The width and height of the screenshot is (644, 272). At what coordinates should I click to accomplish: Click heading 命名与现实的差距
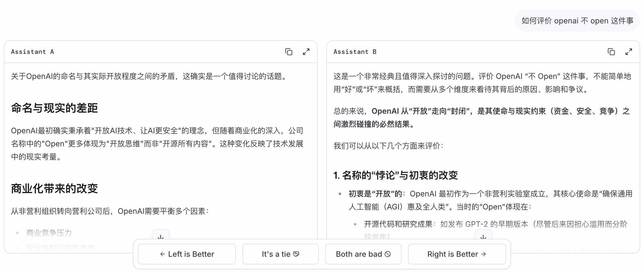[x=54, y=108]
